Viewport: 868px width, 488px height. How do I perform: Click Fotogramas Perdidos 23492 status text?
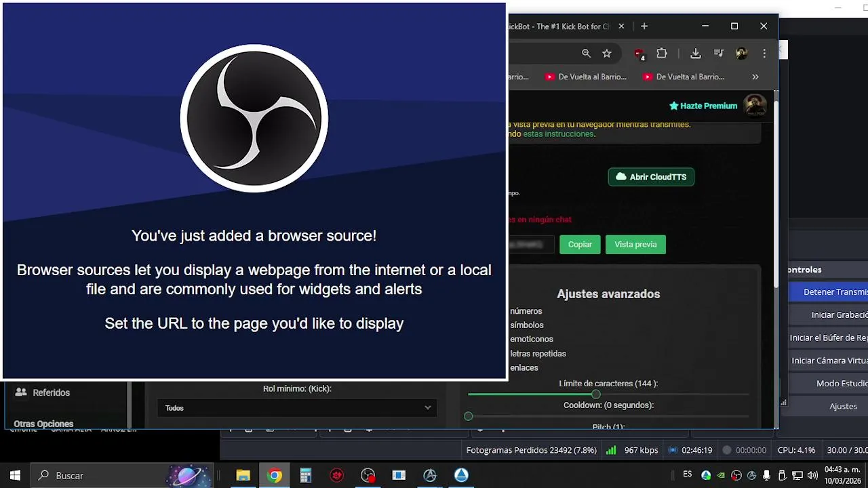tap(531, 450)
